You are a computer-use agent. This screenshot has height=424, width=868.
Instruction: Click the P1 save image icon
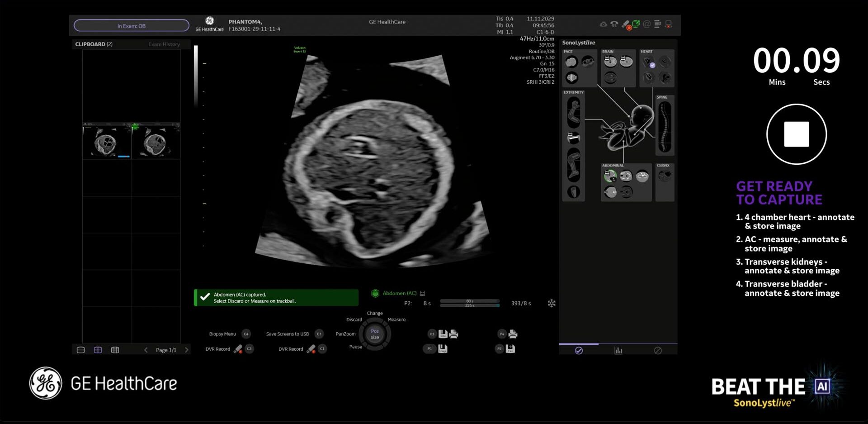point(443,348)
